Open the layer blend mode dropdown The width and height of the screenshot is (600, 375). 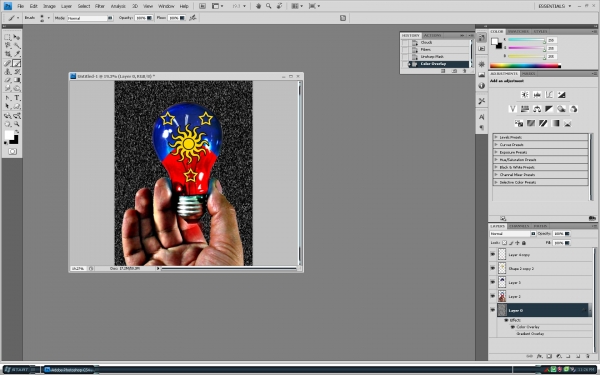[512, 233]
